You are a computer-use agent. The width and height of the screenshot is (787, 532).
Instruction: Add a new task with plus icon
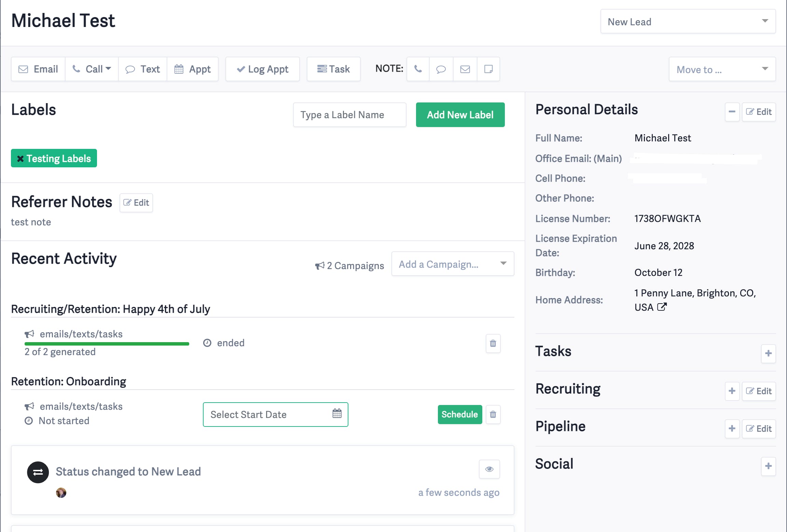click(768, 353)
